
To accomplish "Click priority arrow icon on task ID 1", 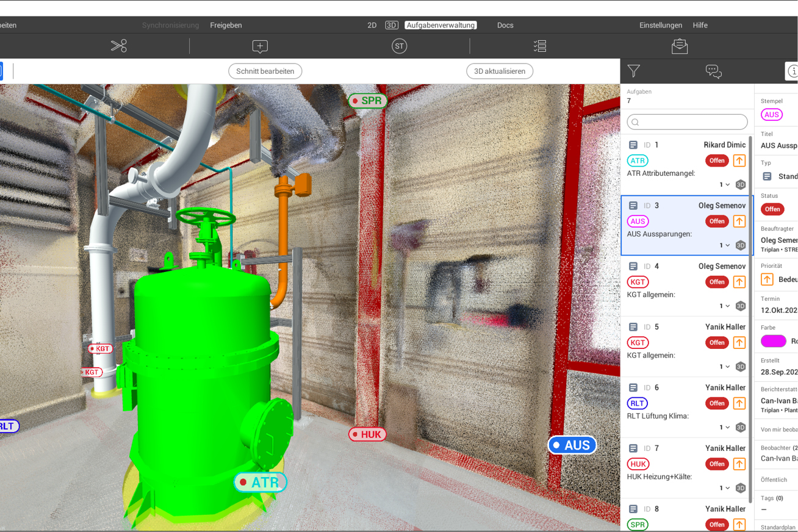I will tap(739, 160).
